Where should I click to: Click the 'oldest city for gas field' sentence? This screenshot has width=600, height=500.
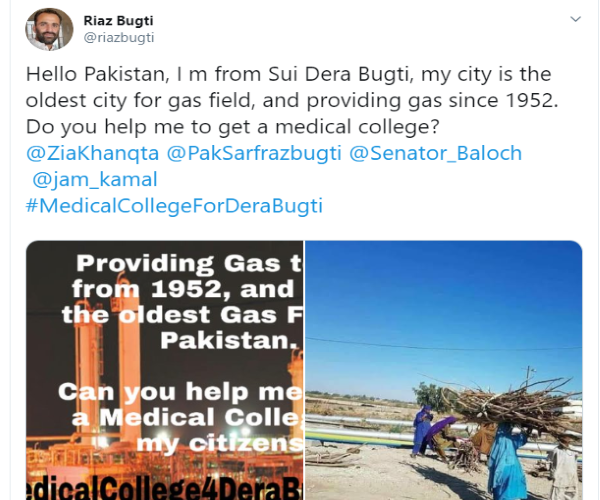pyautogui.click(x=140, y=101)
